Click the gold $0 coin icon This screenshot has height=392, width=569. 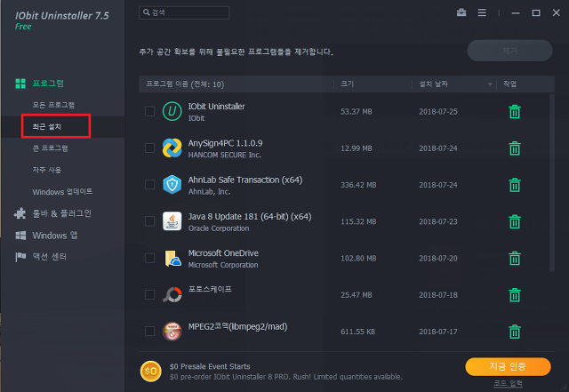pyautogui.click(x=150, y=372)
